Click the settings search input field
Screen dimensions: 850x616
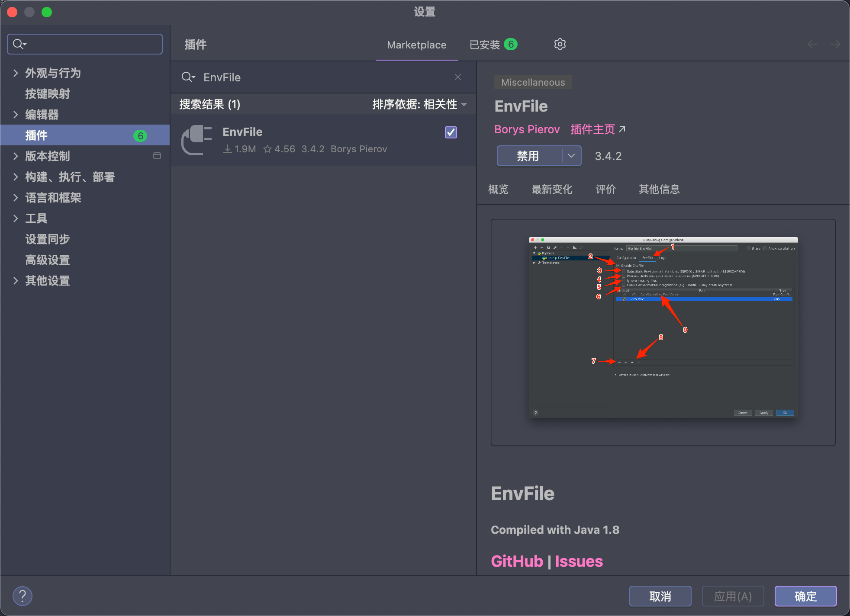(x=85, y=44)
